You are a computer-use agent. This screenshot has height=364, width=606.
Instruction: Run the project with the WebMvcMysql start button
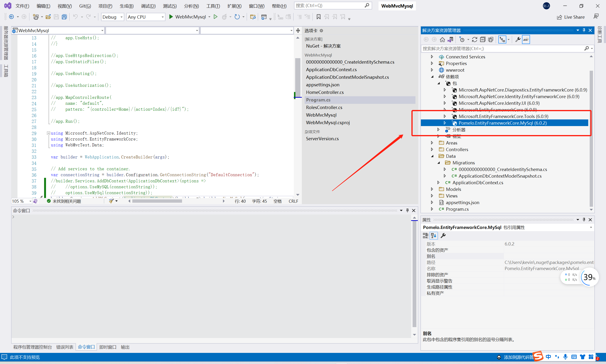(187, 17)
